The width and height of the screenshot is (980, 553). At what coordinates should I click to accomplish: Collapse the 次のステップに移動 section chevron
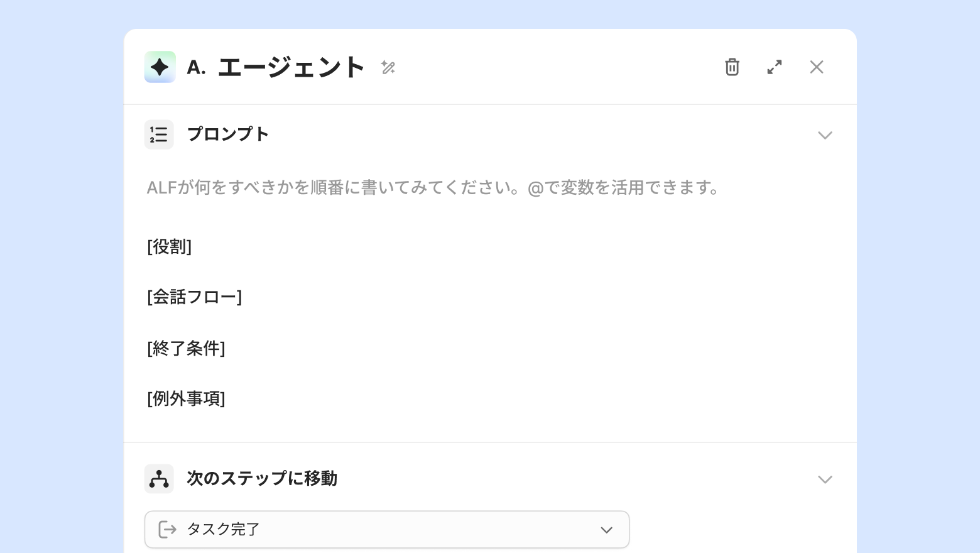coord(825,479)
